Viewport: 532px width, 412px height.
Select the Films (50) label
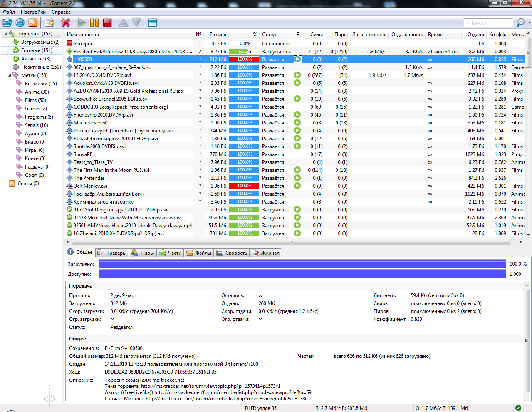click(31, 100)
